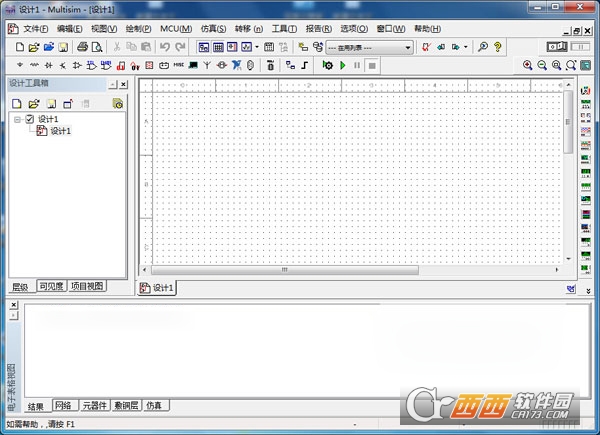The height and width of the screenshot is (435, 600).
Task: Click the New design icon in main toolbar
Action: tap(20, 47)
